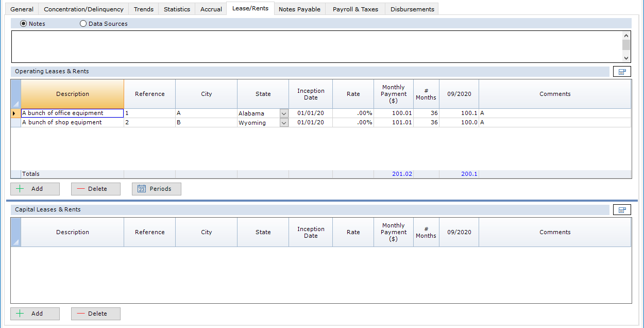Image resolution: width=644 pixels, height=328 pixels.
Task: Add a new operating lease row
Action: pos(35,189)
